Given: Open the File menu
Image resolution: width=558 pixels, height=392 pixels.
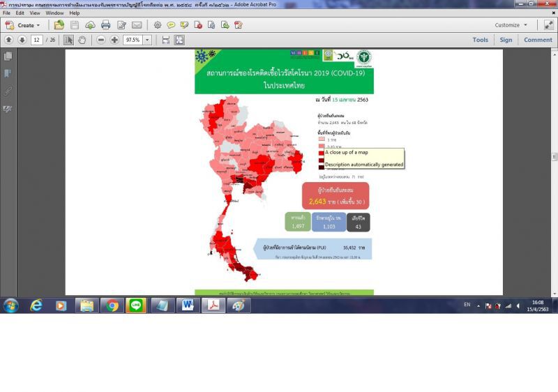Looking at the screenshot, I should point(6,13).
